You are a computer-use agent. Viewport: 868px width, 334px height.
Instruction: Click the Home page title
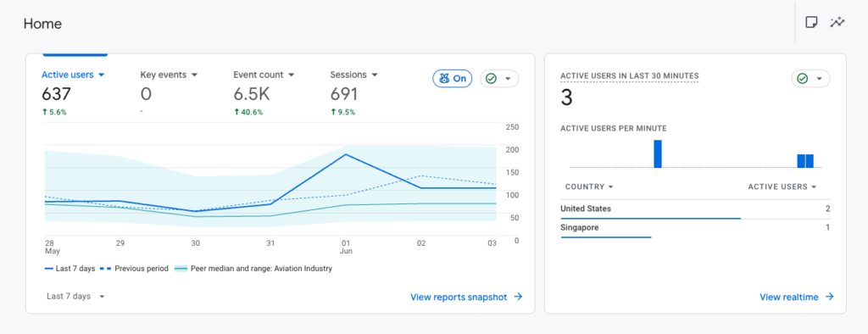point(42,24)
